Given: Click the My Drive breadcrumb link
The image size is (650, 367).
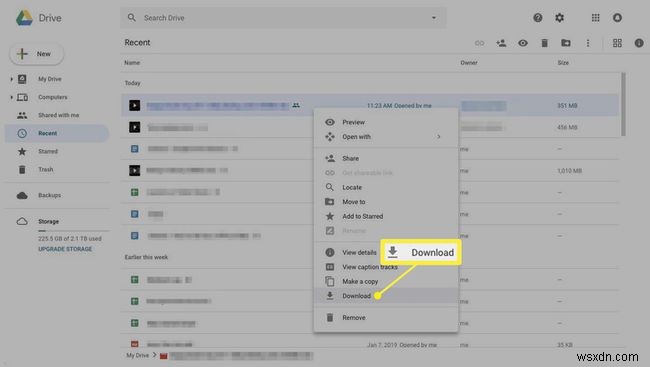Looking at the screenshot, I should tap(137, 355).
